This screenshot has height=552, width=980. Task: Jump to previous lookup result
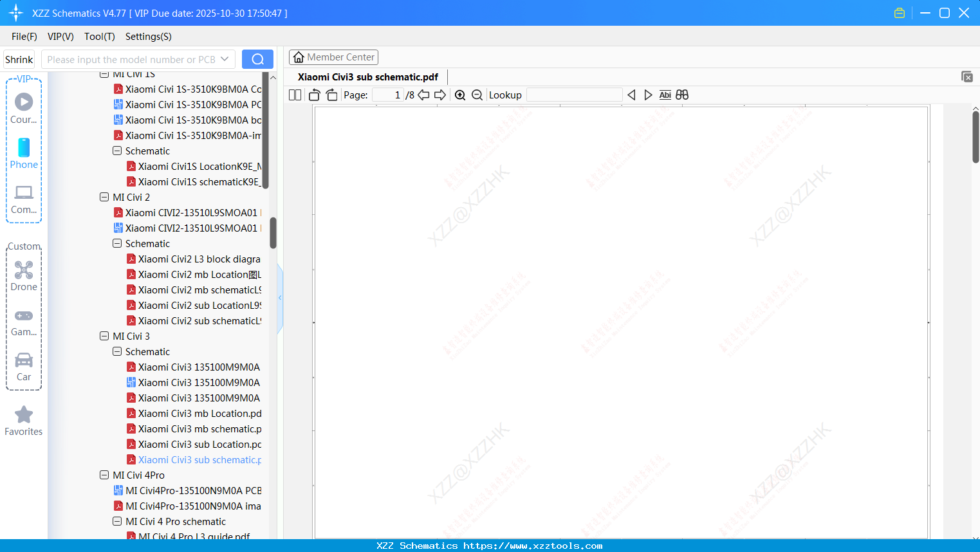[631, 95]
